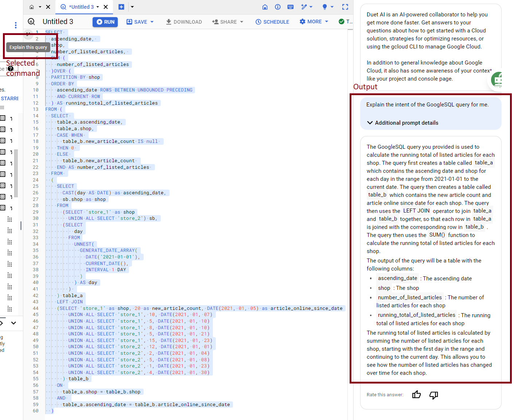Click the code line "PARTITION BY shop"

click(x=75, y=77)
